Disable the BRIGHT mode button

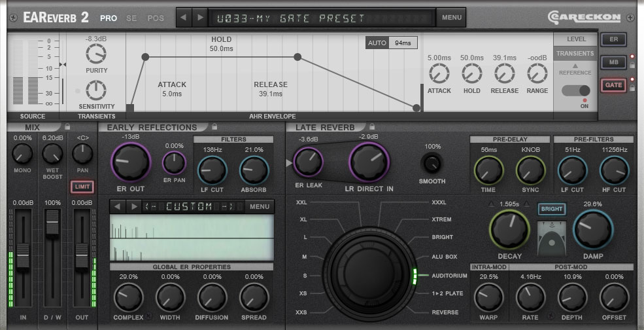point(551,209)
